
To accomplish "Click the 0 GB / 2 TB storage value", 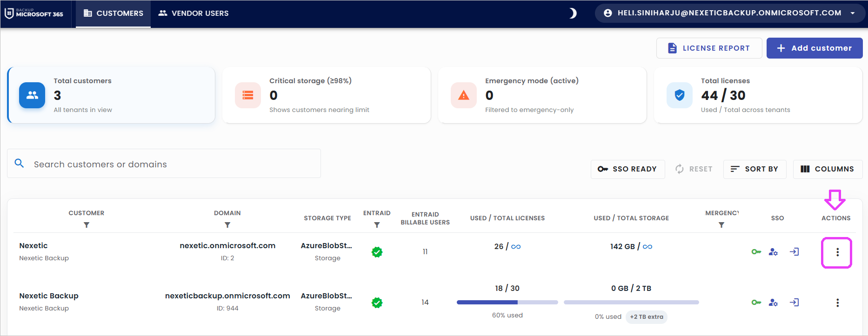I will pyautogui.click(x=631, y=288).
